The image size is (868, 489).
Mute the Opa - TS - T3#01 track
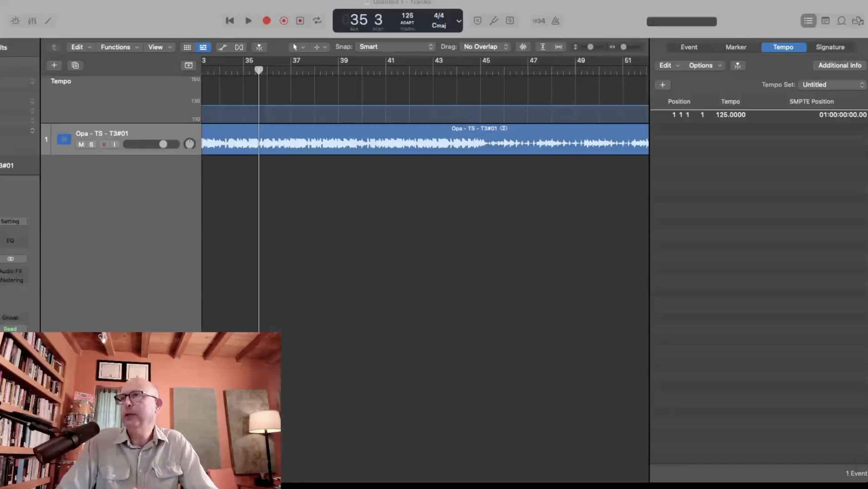(81, 144)
